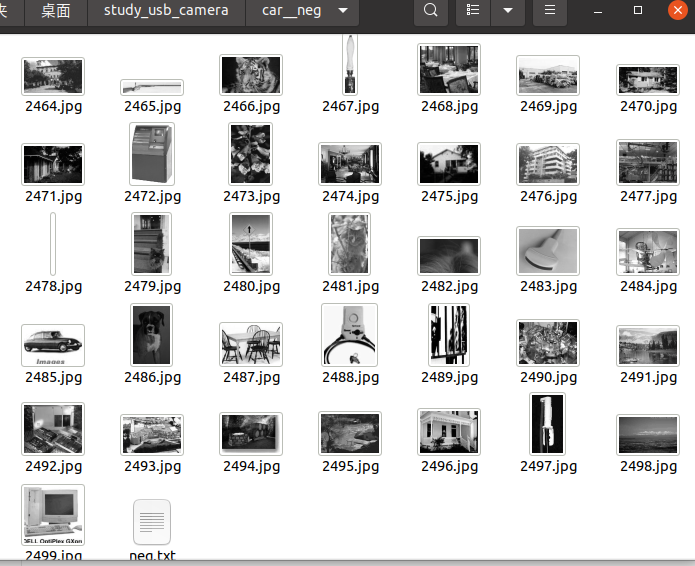Viewport: 695px width, 566px height.
Task: Select the 2497.jpg vertical tool thumbnail
Action: tap(548, 424)
